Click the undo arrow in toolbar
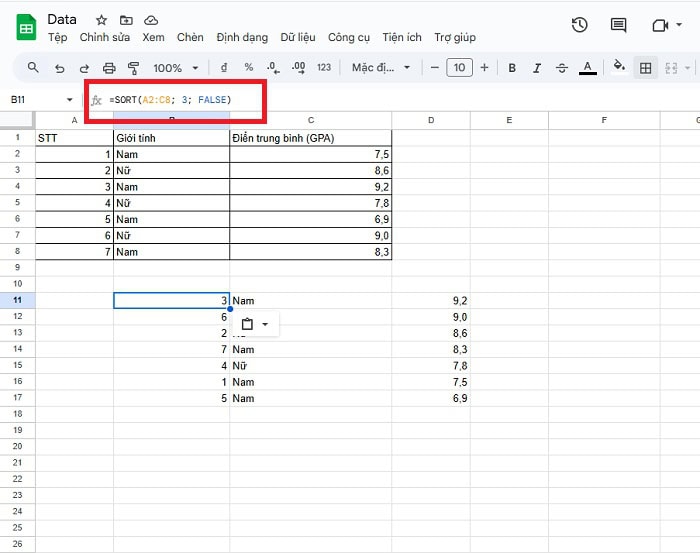This screenshot has width=700, height=553. [60, 68]
